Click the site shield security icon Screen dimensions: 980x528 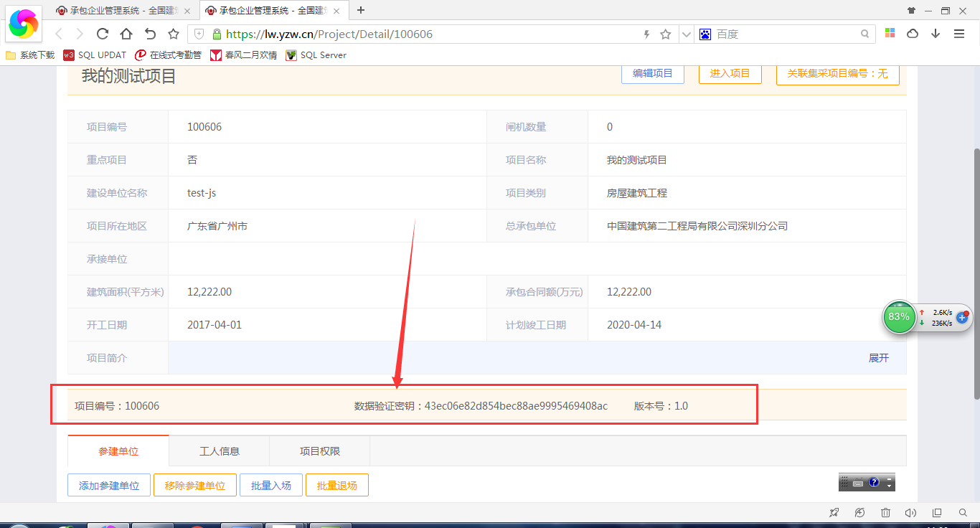pyautogui.click(x=199, y=34)
